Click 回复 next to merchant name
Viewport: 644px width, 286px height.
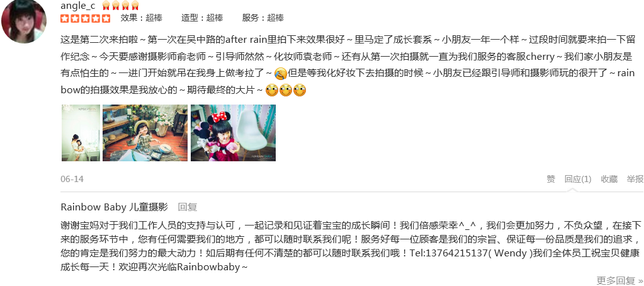(x=188, y=207)
